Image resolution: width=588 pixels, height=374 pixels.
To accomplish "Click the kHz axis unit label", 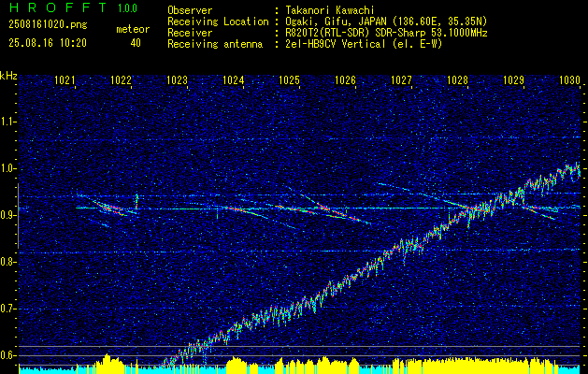I will [9, 76].
